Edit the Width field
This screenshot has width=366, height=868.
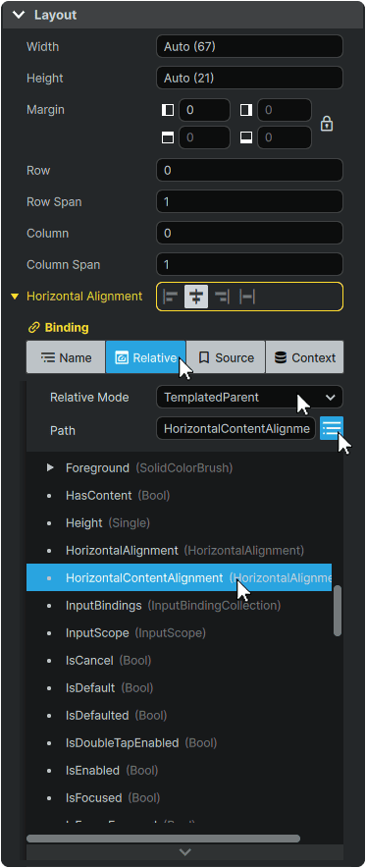click(x=249, y=46)
